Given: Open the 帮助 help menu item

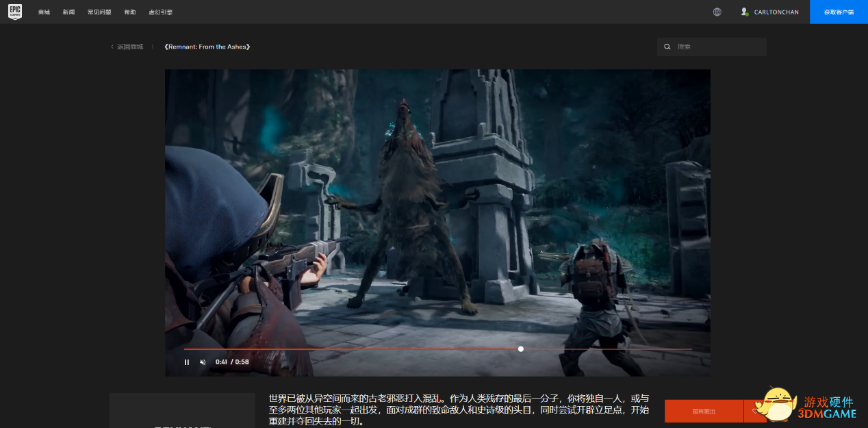Looking at the screenshot, I should click(130, 12).
